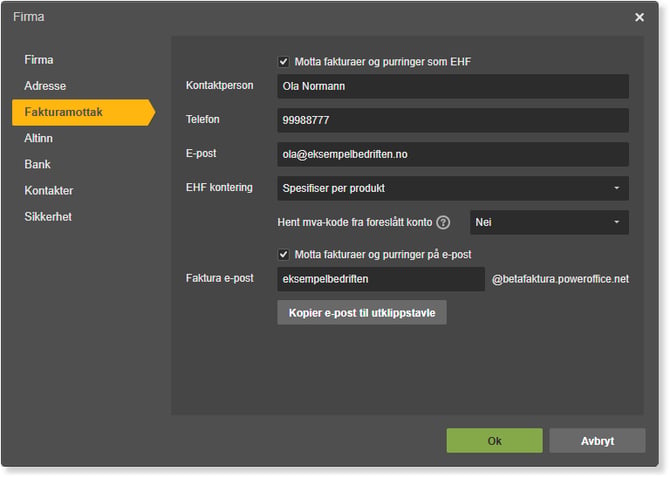The height and width of the screenshot is (478, 670).
Task: Switch to the Bank section
Action: pyautogui.click(x=38, y=164)
